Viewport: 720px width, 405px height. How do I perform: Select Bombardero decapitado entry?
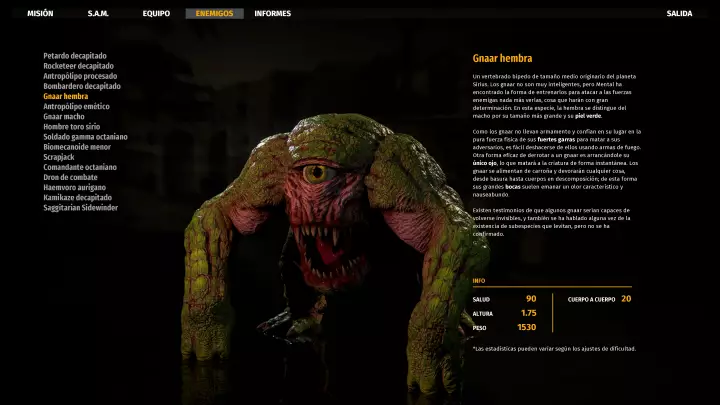pos(82,86)
